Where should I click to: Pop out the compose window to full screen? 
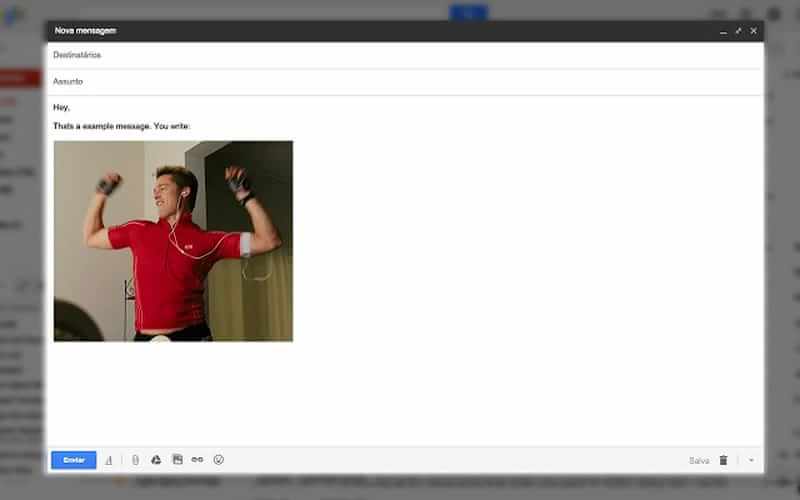(738, 31)
